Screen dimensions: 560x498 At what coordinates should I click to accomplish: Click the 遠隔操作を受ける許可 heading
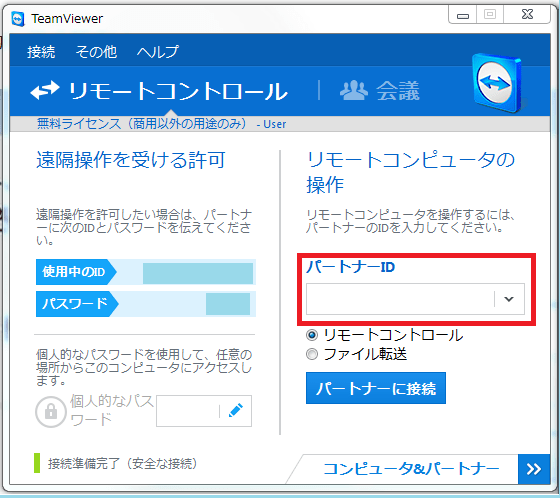[x=131, y=159]
